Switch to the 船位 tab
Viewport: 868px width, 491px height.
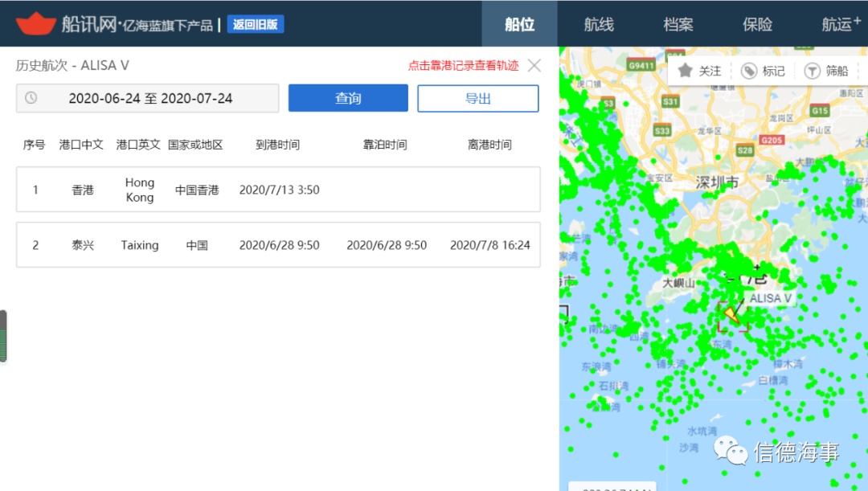(x=519, y=24)
